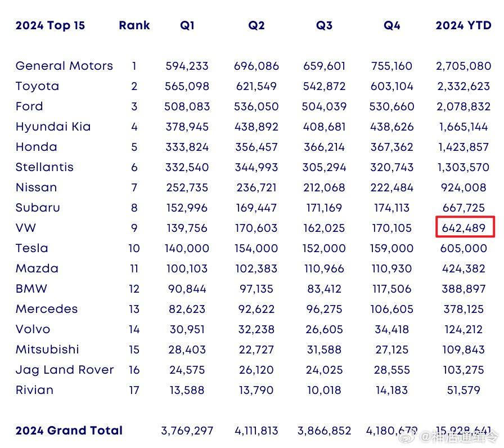The image size is (504, 448).
Task: Click the 'BMW' row label
Action: pos(31,289)
